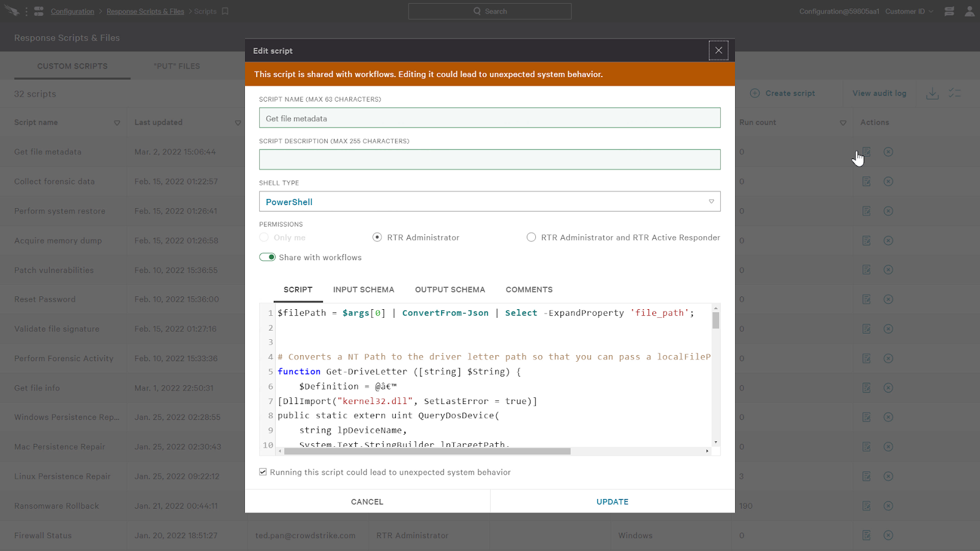
Task: Click the script editor horizontal scrollbar thumb
Action: pyautogui.click(x=427, y=451)
